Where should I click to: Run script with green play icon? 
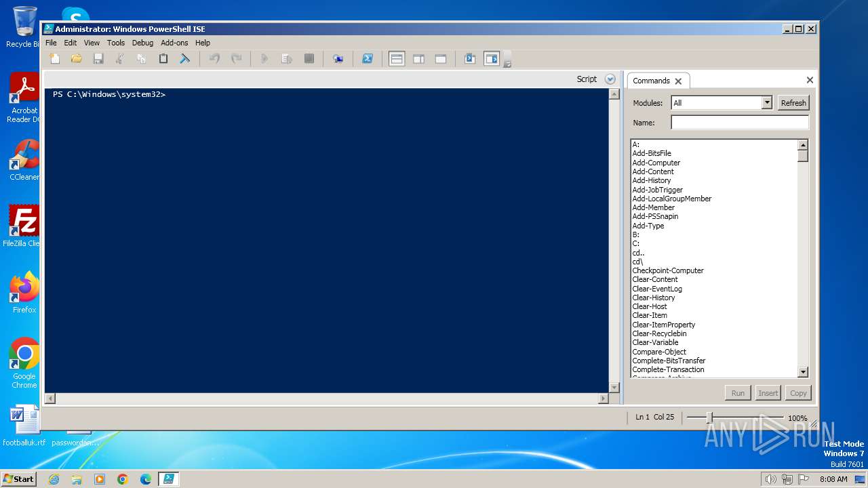coord(264,59)
